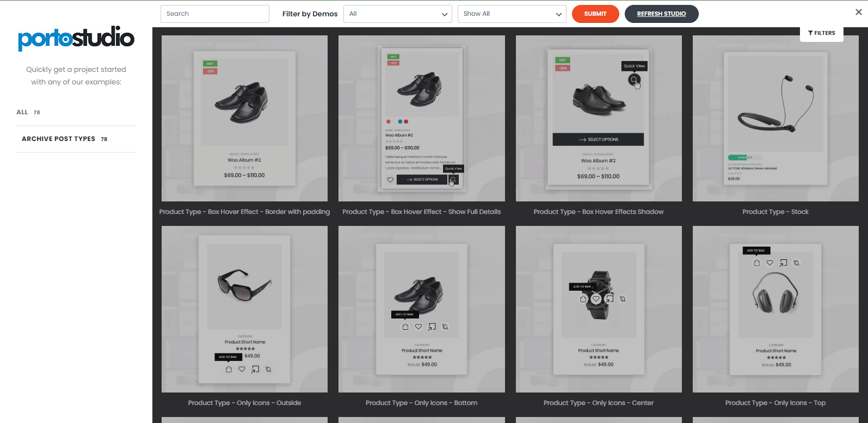Select the blue color swatch in Show Full Details card
The height and width of the screenshot is (423, 868).
click(400, 121)
